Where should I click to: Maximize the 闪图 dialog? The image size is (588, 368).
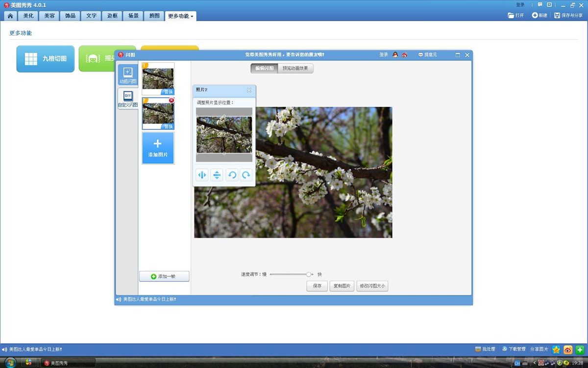tap(458, 55)
